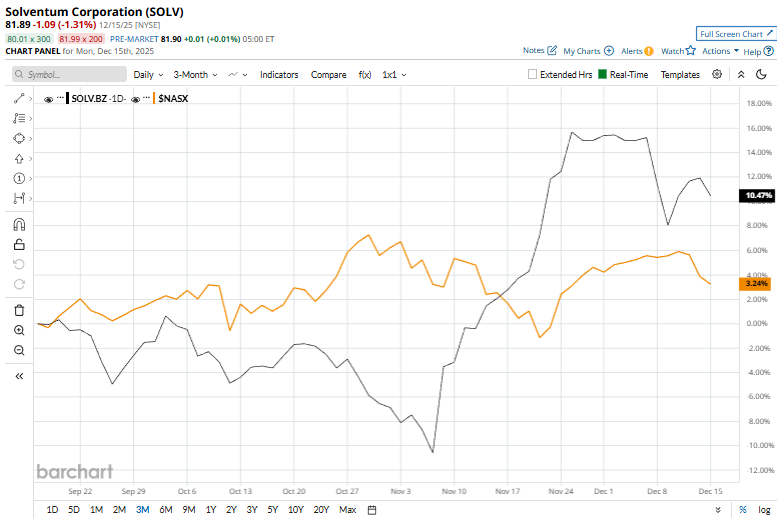Choose the arrow marker tool
Screen dimensions: 777x527
coord(19,159)
